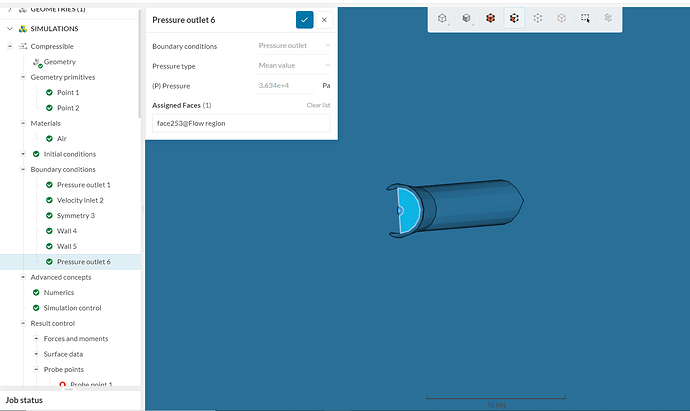The image size is (690, 411).
Task: Click the green check beside Velocity inlet 2
Action: click(49, 200)
